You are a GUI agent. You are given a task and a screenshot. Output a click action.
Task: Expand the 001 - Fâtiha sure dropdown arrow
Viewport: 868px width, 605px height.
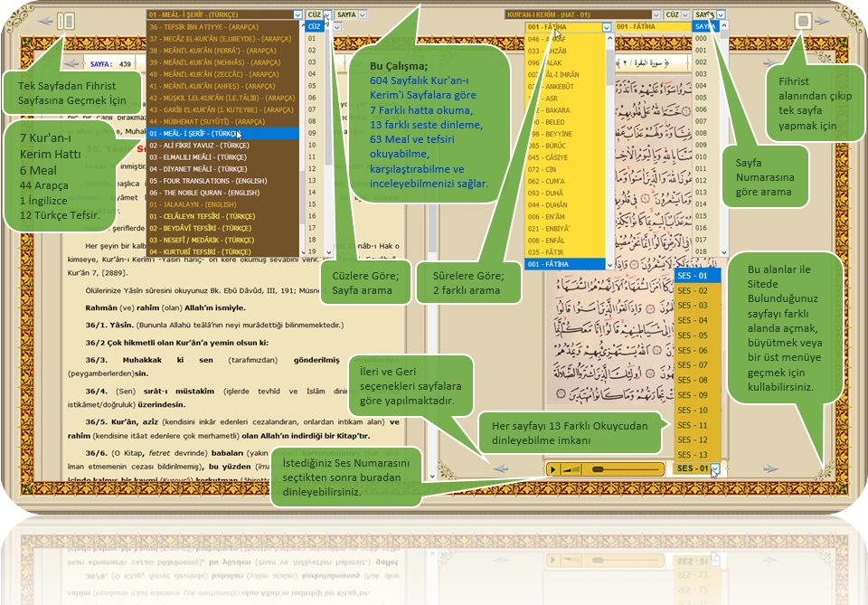click(x=607, y=27)
